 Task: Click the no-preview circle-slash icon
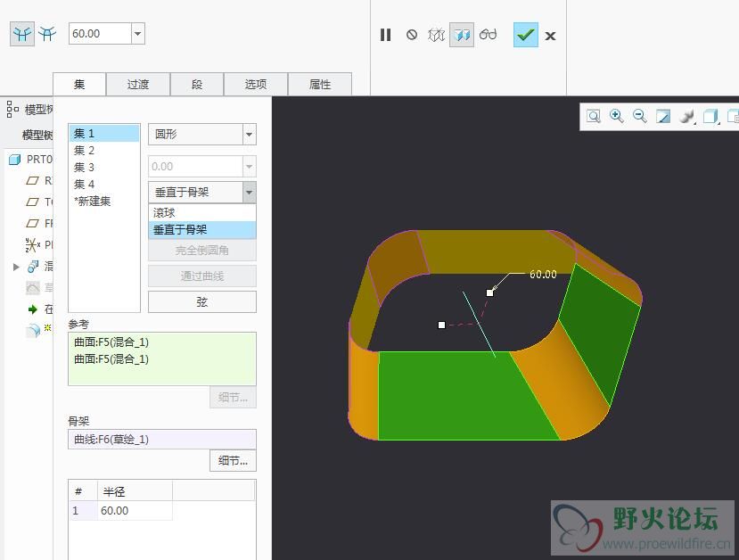pos(412,35)
